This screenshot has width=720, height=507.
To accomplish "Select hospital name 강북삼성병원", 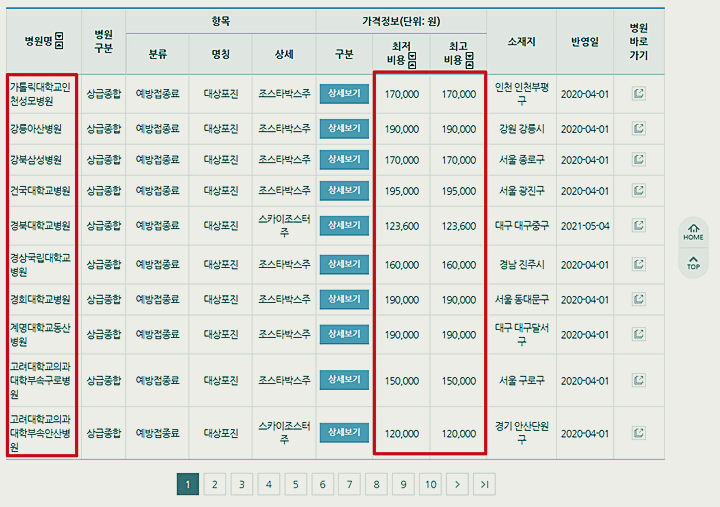I will click(36, 160).
